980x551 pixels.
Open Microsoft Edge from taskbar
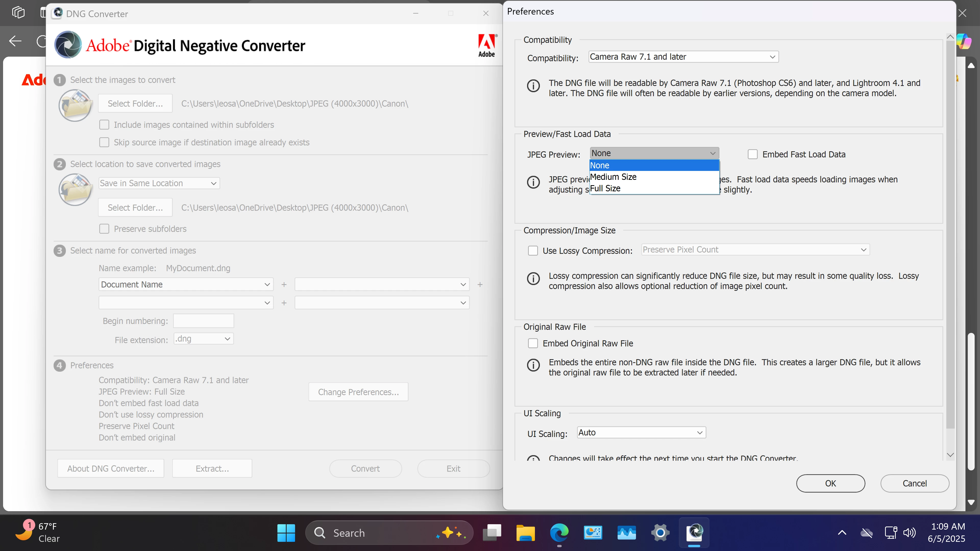[x=559, y=533]
